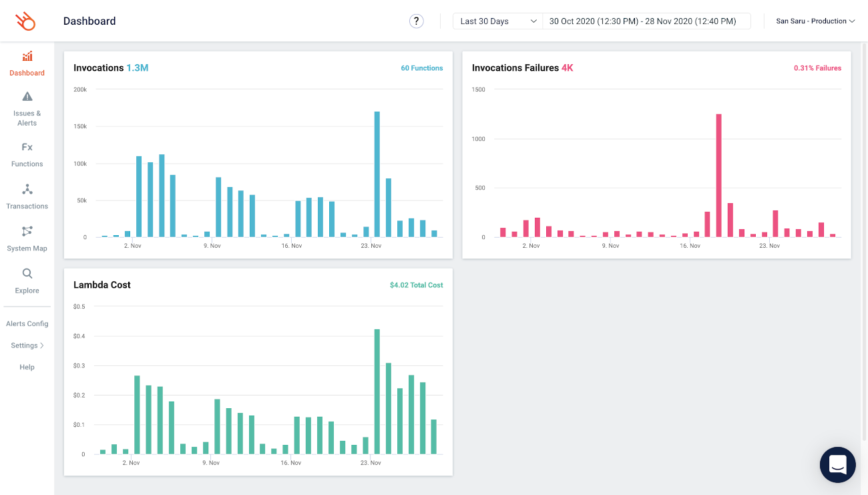This screenshot has width=868, height=495.
Task: Click the 1500 axis label
Action: pos(479,90)
